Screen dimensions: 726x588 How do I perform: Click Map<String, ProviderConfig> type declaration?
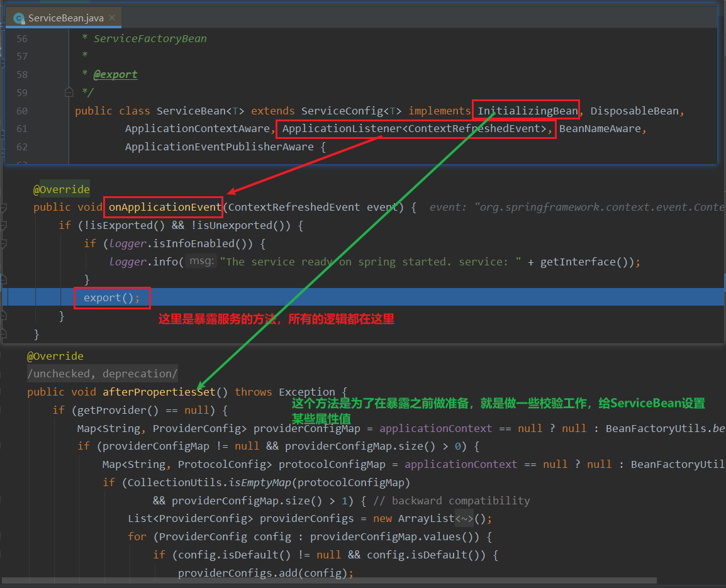coord(162,429)
